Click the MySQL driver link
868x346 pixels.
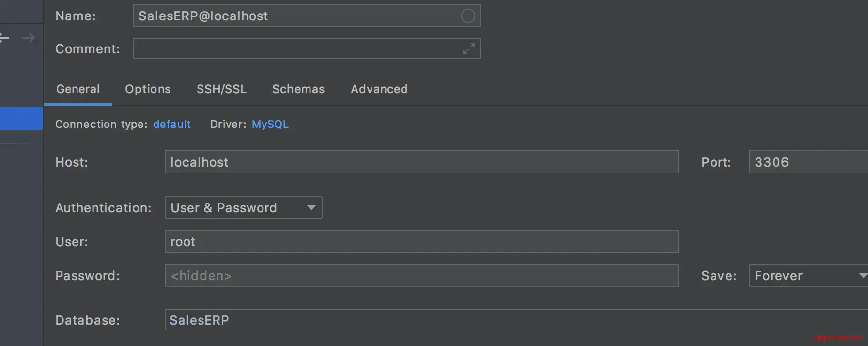(270, 125)
